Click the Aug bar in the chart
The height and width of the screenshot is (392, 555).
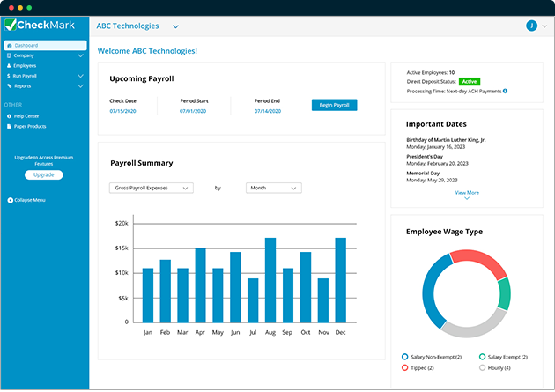pos(270,280)
